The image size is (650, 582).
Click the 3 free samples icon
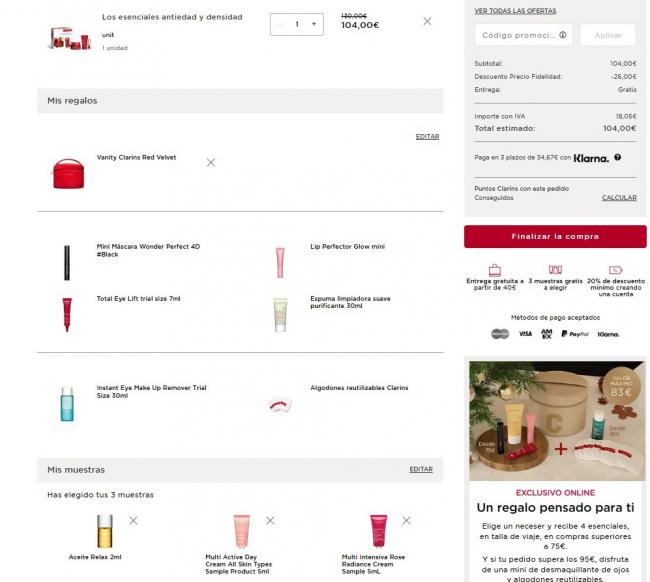click(x=555, y=269)
